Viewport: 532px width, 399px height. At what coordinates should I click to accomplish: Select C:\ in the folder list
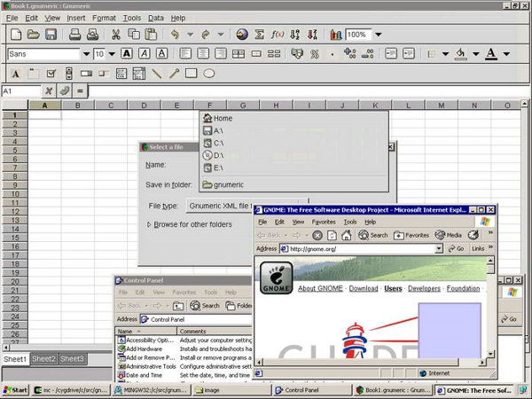(218, 142)
